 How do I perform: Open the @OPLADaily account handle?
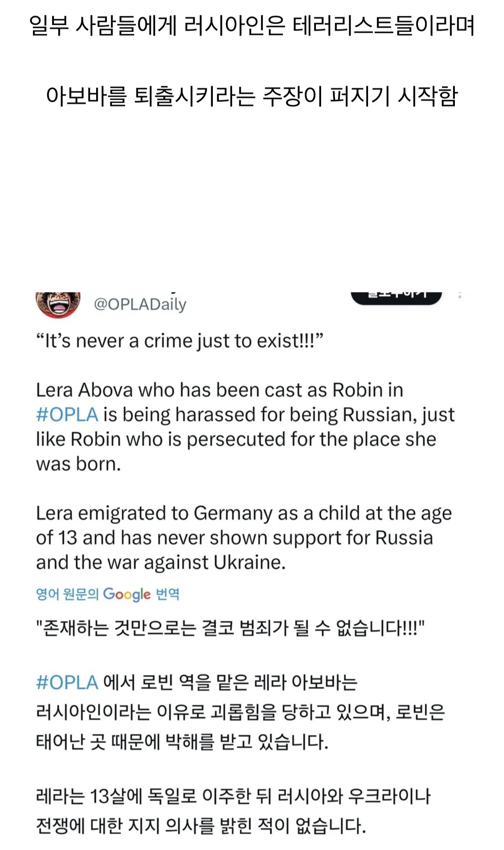[140, 304]
